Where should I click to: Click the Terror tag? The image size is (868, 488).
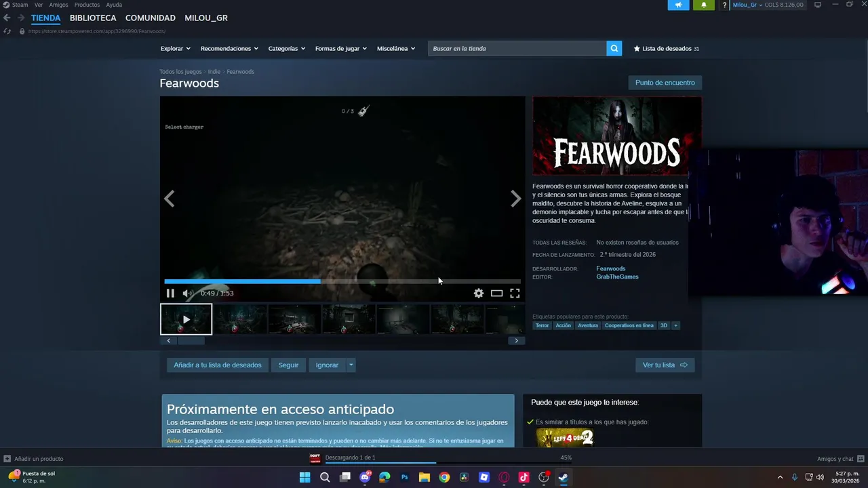tap(542, 325)
